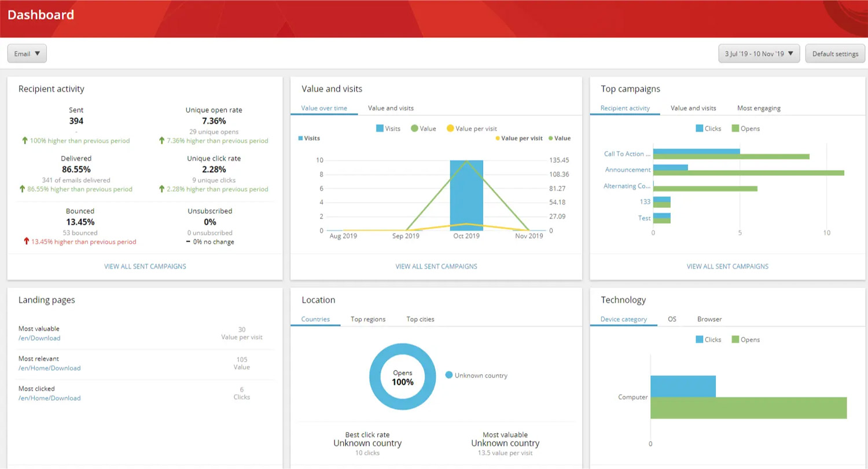
Task: Click the Default settings button
Action: pos(835,54)
